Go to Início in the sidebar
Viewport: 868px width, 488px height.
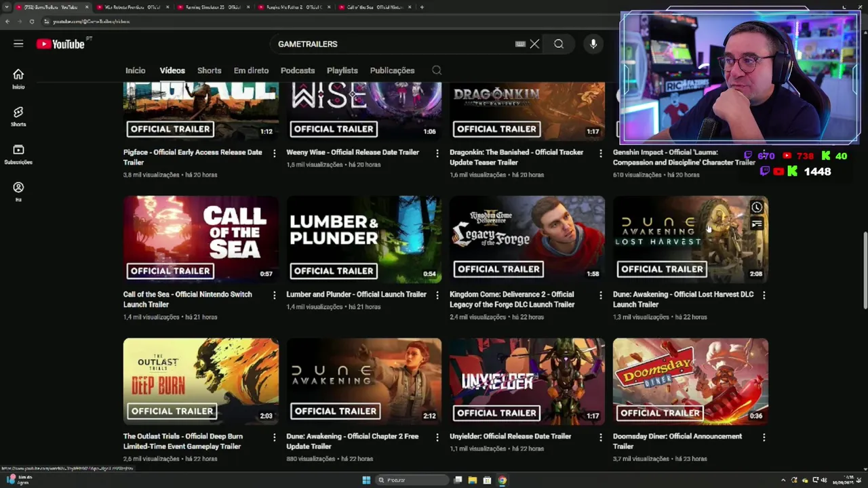tap(18, 79)
